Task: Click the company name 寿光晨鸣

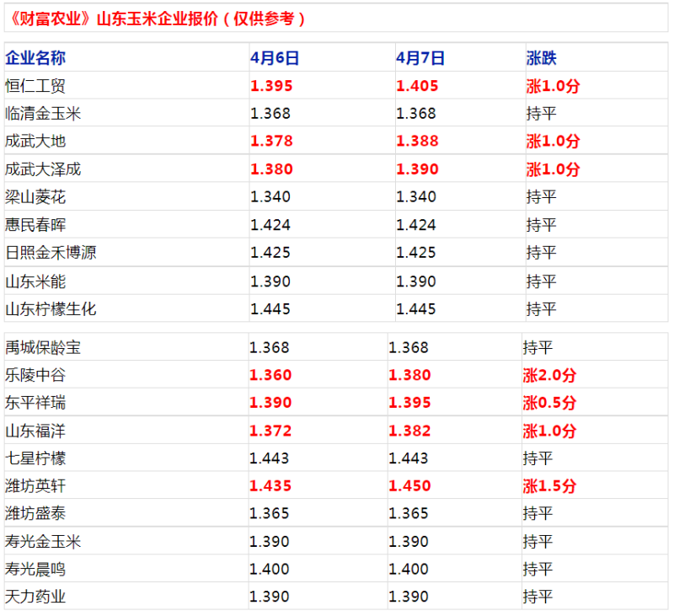Action: click(35, 569)
